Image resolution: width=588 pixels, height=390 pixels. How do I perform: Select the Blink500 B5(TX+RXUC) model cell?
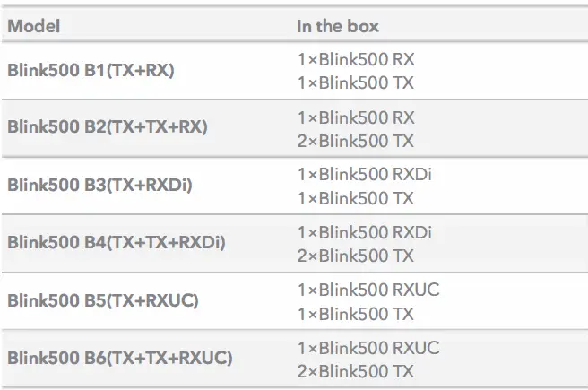click(103, 300)
